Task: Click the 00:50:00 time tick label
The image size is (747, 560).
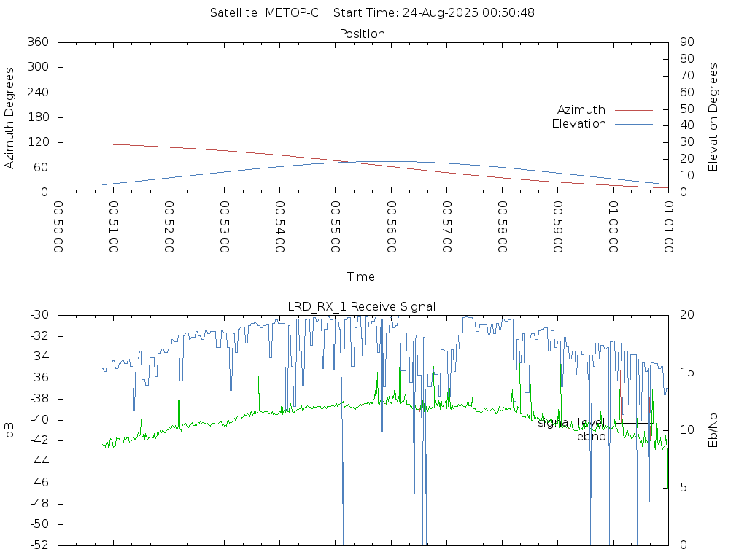Action: tap(58, 227)
